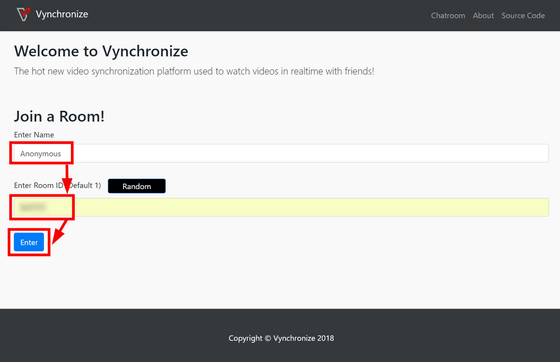This screenshot has height=362, width=560.
Task: Generate a room ID with Random button
Action: tap(137, 186)
